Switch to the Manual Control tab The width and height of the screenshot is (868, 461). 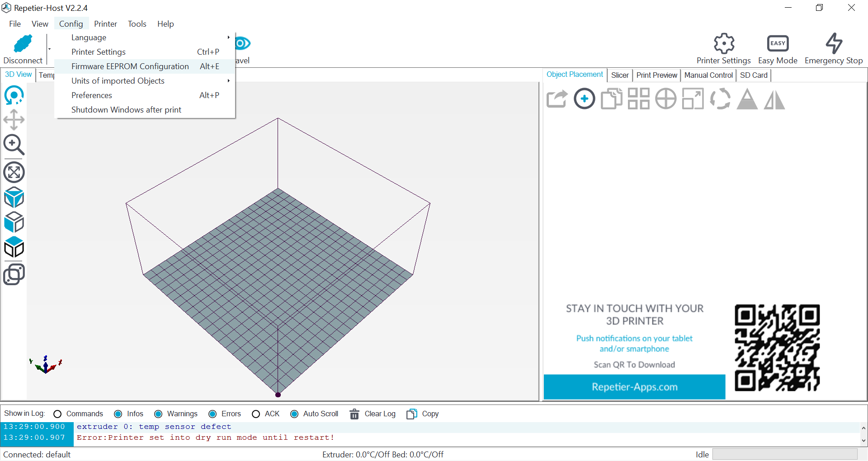pyautogui.click(x=708, y=75)
